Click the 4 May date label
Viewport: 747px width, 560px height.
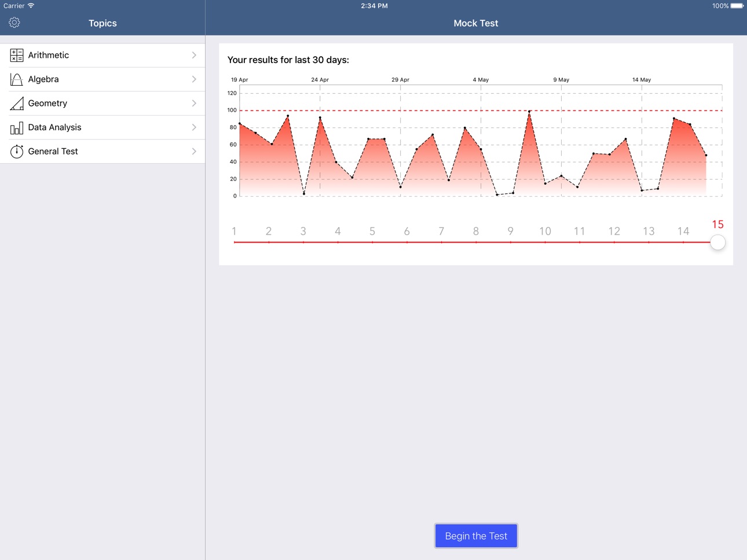[x=481, y=80]
